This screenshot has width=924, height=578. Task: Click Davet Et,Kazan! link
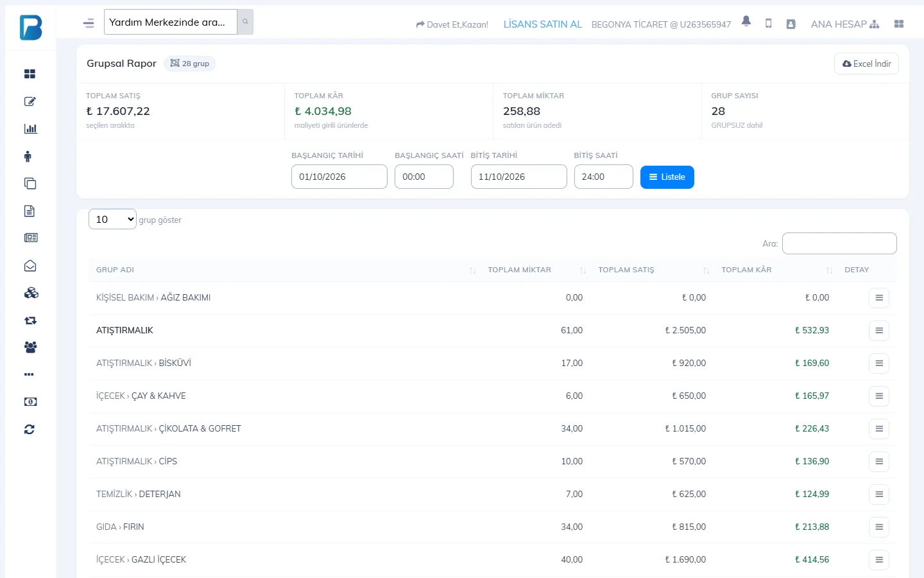(452, 24)
